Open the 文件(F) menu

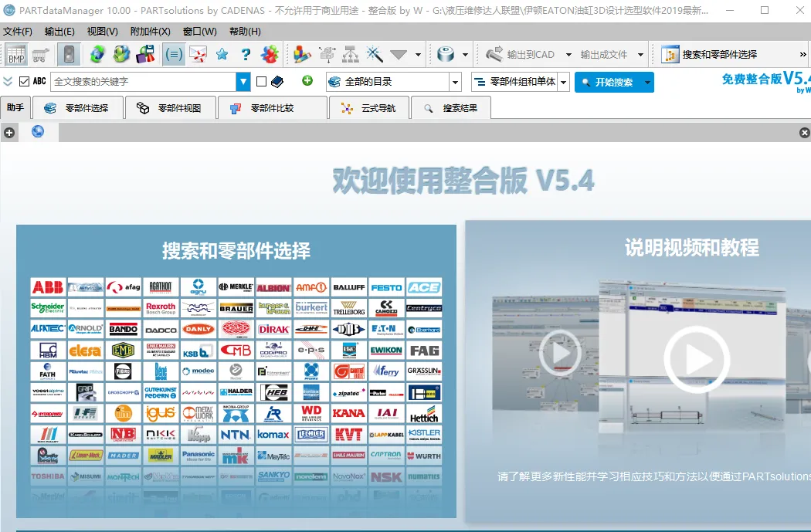pyautogui.click(x=18, y=32)
